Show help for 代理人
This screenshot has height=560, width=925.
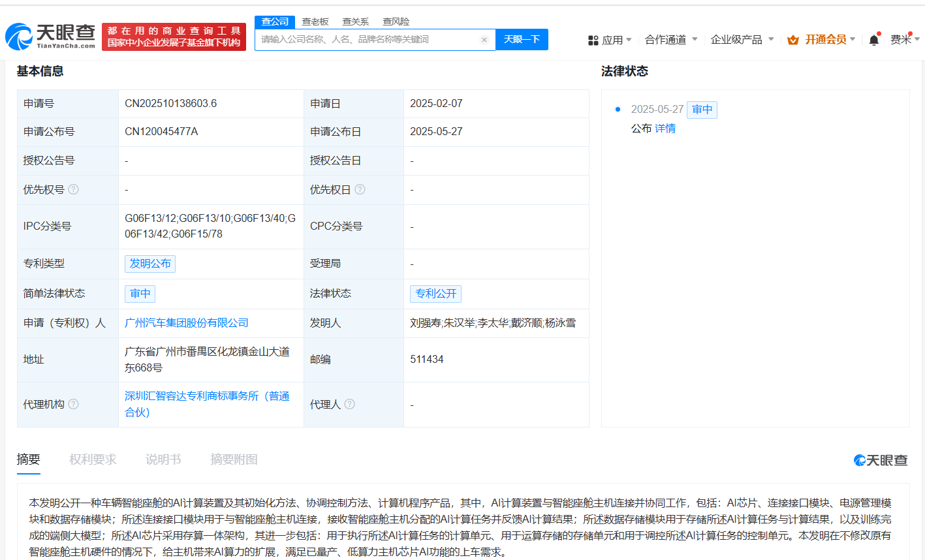[350, 404]
